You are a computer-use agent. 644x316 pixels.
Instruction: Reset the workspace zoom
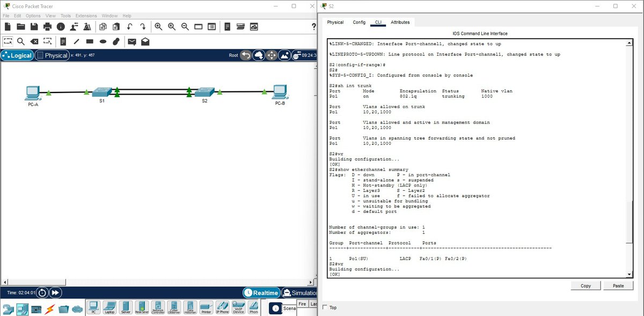click(x=172, y=26)
